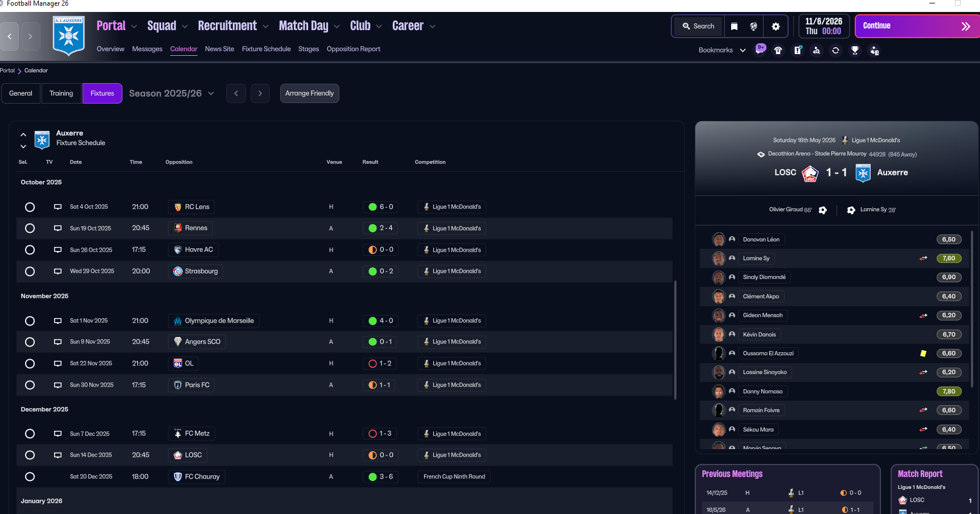Image resolution: width=980 pixels, height=514 pixels.
Task: Go back with the left navigation arrow
Action: pyautogui.click(x=10, y=36)
